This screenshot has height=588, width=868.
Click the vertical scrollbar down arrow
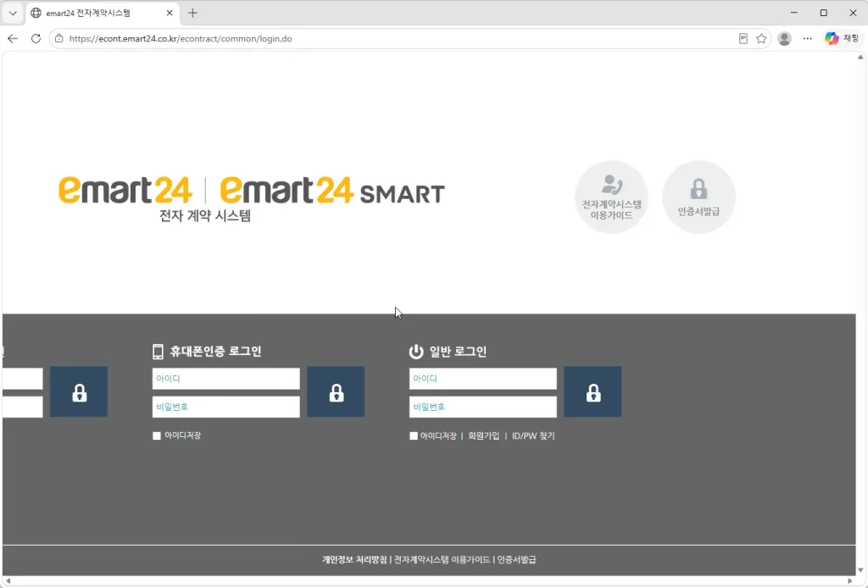[860, 569]
